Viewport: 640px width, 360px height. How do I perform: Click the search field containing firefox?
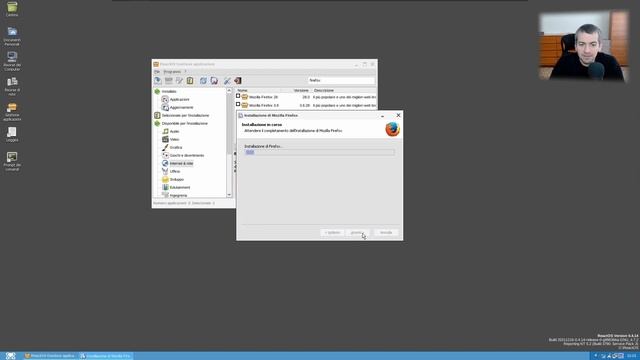tap(341, 80)
